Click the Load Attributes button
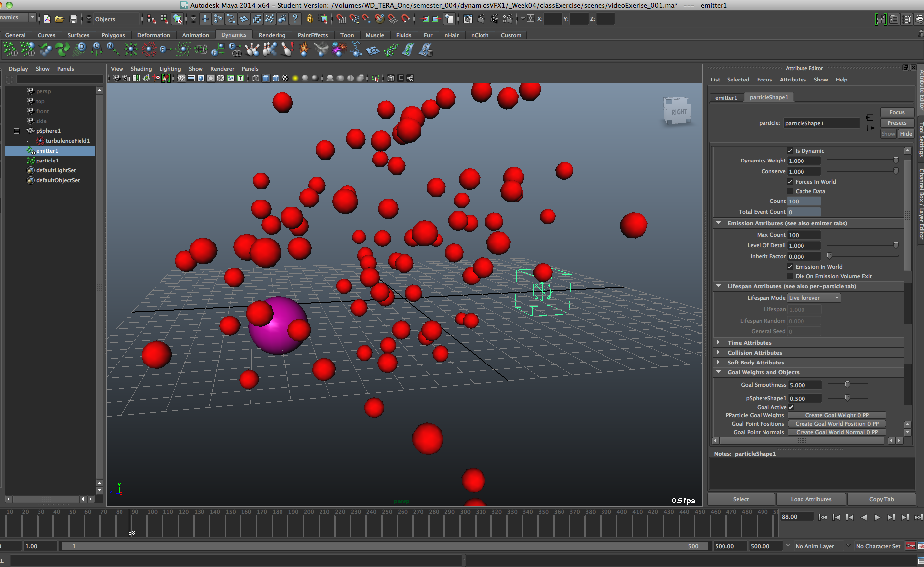Image resolution: width=924 pixels, height=567 pixels. click(x=810, y=499)
